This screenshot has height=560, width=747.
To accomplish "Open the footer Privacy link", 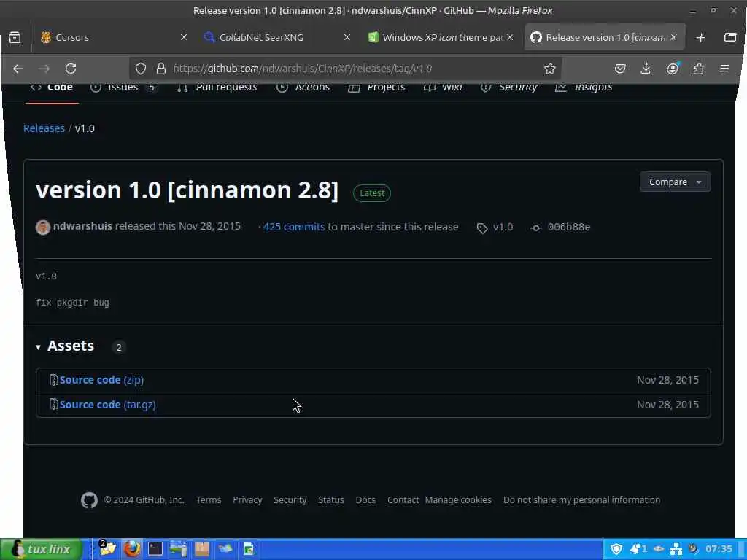I will [247, 500].
